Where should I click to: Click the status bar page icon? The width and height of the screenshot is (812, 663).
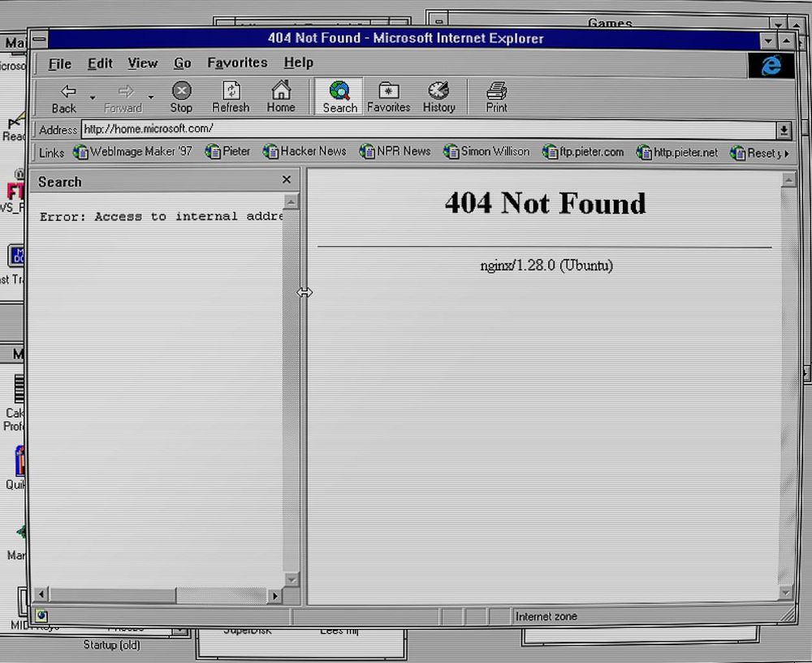[x=42, y=616]
